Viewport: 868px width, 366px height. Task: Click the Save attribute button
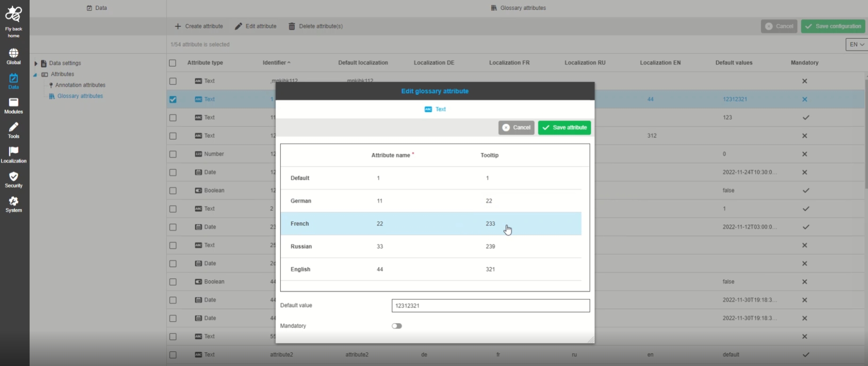tap(565, 128)
